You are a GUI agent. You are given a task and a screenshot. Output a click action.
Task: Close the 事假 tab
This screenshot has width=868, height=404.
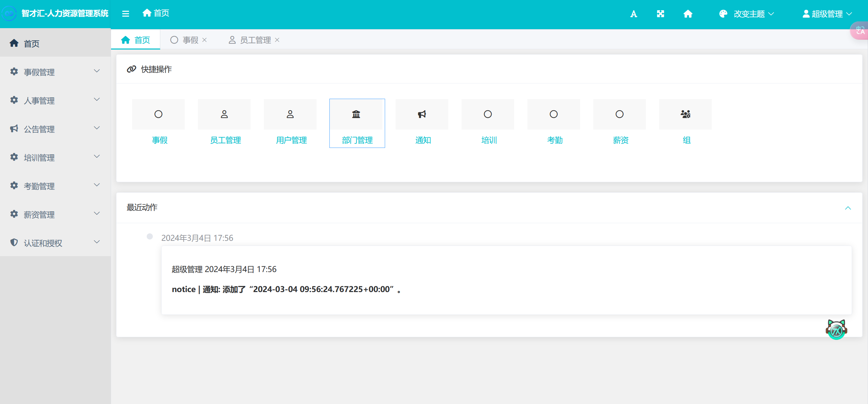204,40
